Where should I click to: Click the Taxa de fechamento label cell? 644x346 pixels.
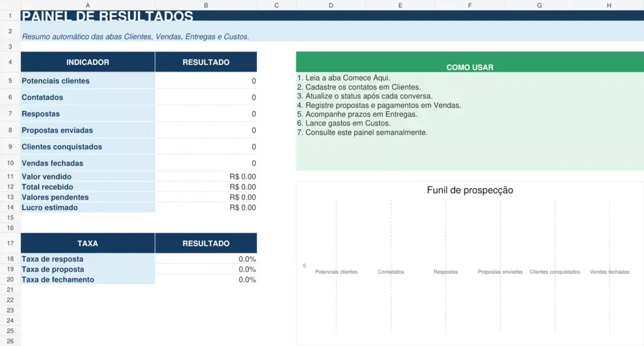pyautogui.click(x=88, y=280)
